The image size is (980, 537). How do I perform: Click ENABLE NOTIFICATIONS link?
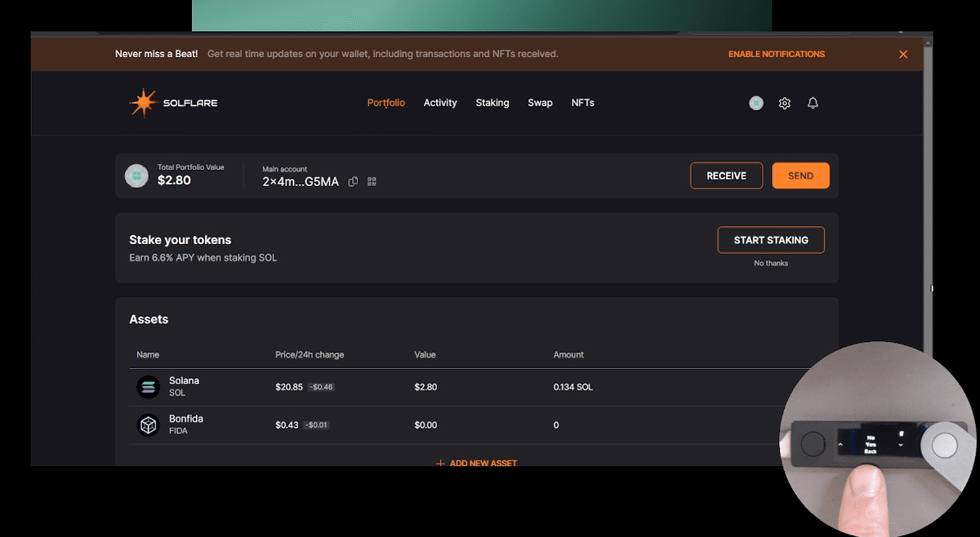pos(777,54)
